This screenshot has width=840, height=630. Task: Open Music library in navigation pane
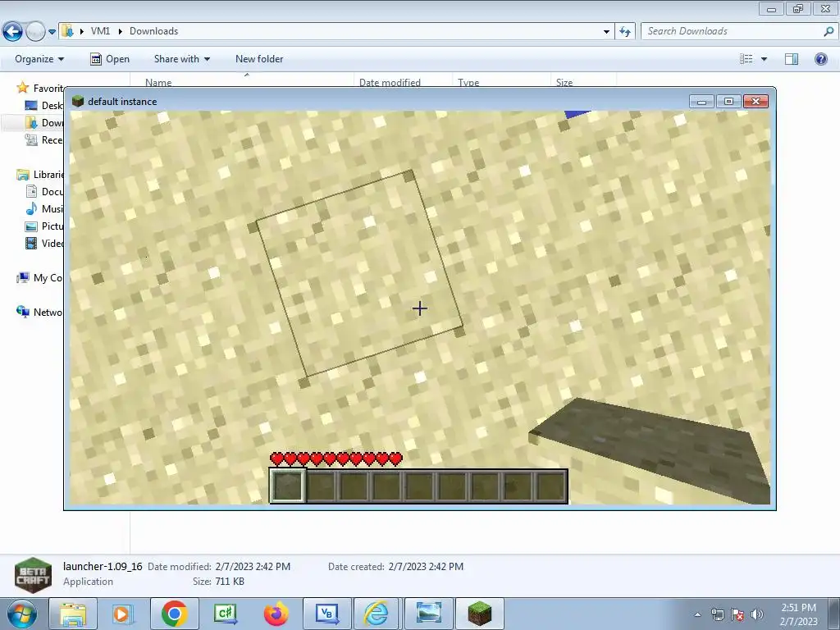(44, 209)
